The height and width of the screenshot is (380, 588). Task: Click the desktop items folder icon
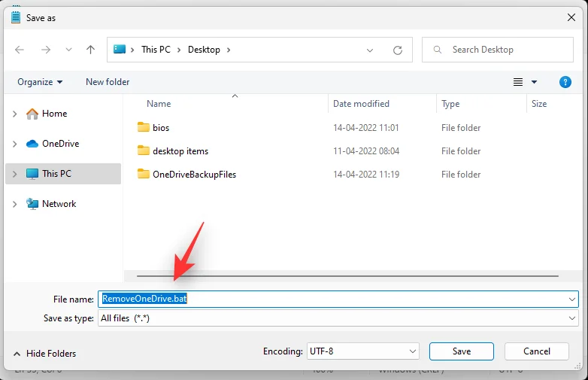click(144, 150)
